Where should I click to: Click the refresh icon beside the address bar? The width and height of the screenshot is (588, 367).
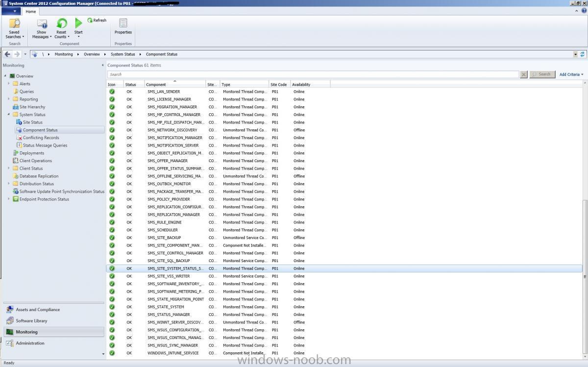coord(583,54)
